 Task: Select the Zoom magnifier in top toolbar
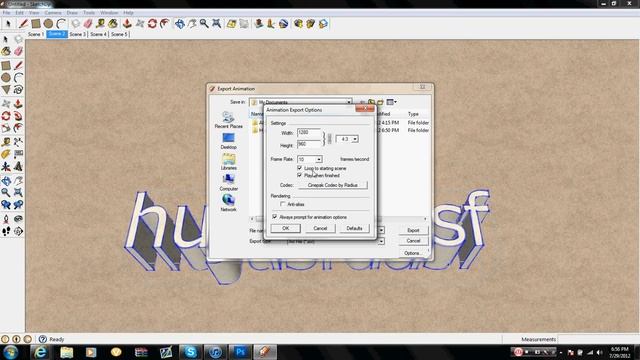pos(204,24)
